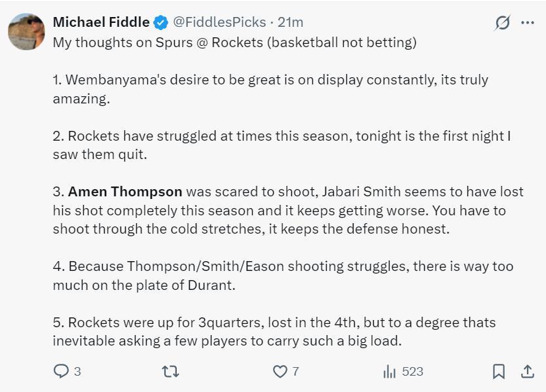546x392 pixels.
Task: Click the Grok explain-post icon
Action: (x=502, y=23)
